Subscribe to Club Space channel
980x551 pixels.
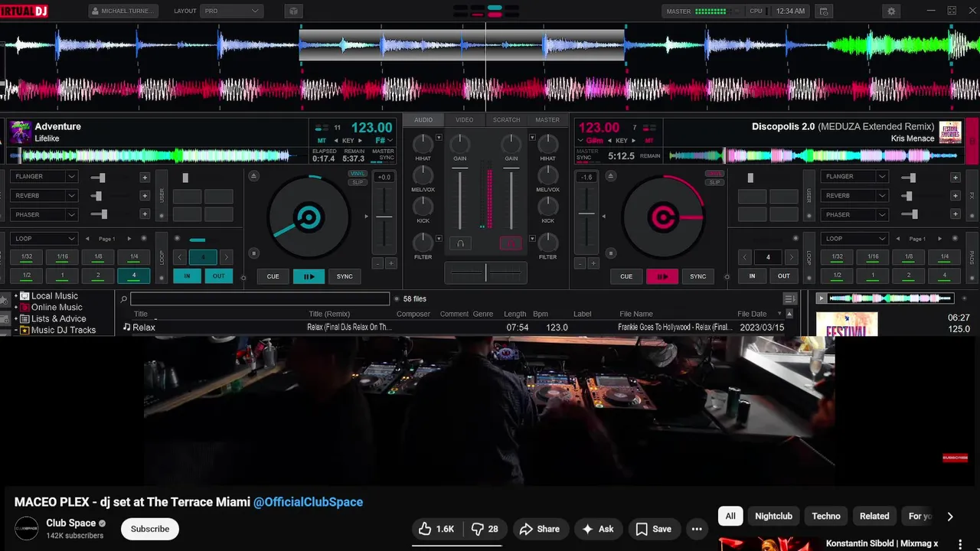coord(150,529)
